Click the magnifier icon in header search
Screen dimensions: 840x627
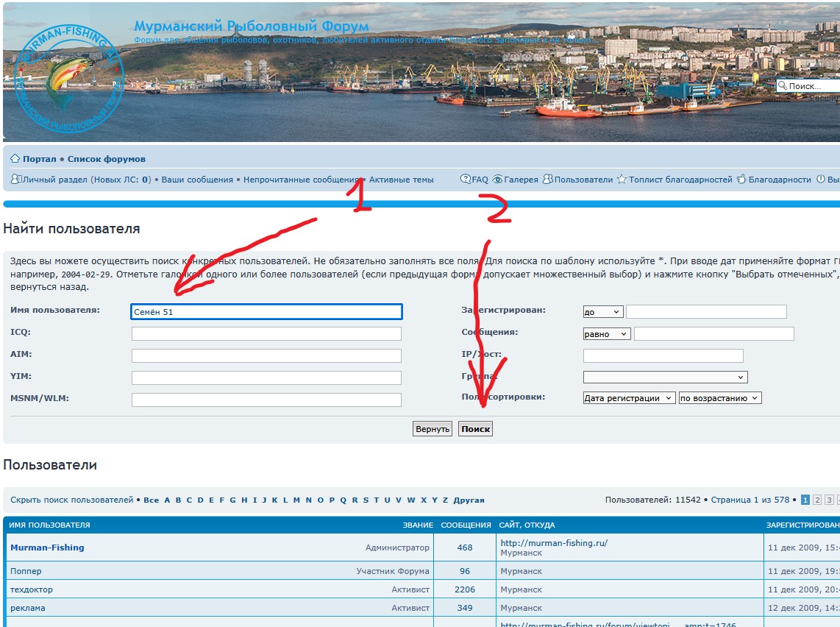pos(783,86)
